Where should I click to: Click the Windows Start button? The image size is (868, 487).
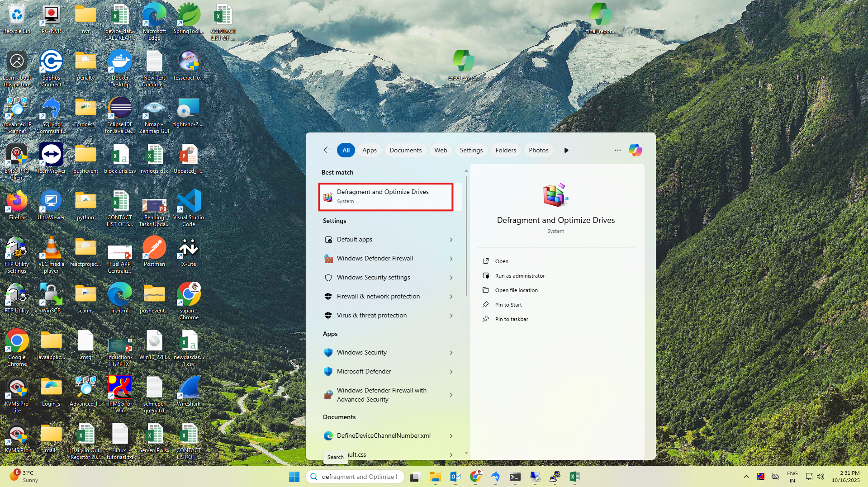(294, 477)
